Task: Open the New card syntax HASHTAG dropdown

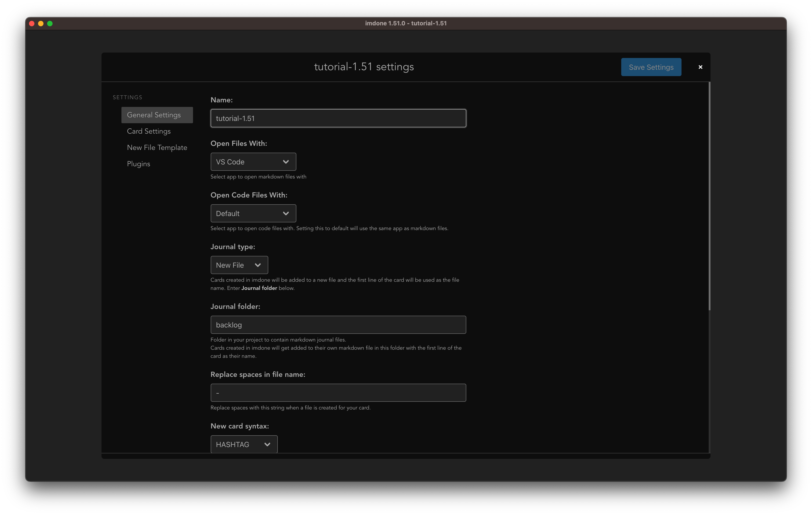Action: point(244,444)
